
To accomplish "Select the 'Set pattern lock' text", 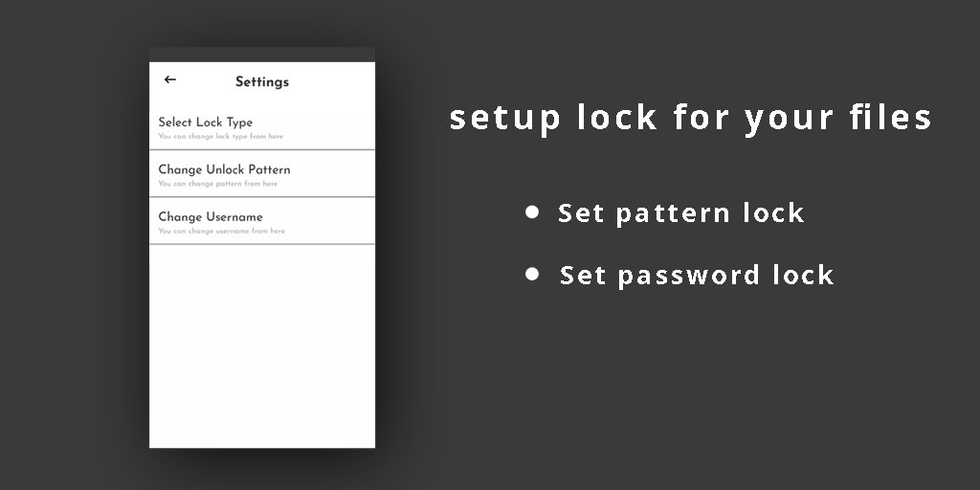I will coord(680,212).
